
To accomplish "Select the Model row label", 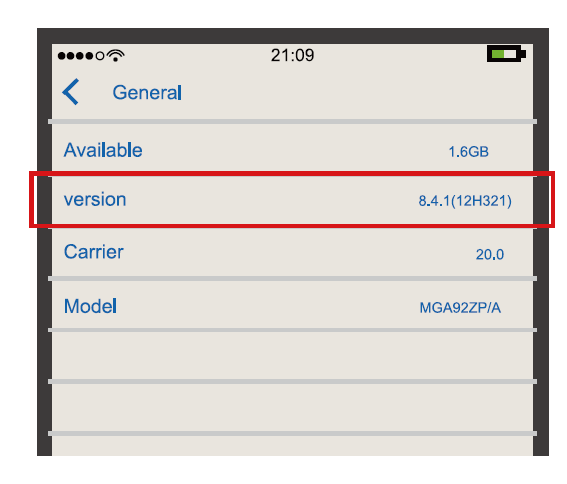I will (90, 306).
